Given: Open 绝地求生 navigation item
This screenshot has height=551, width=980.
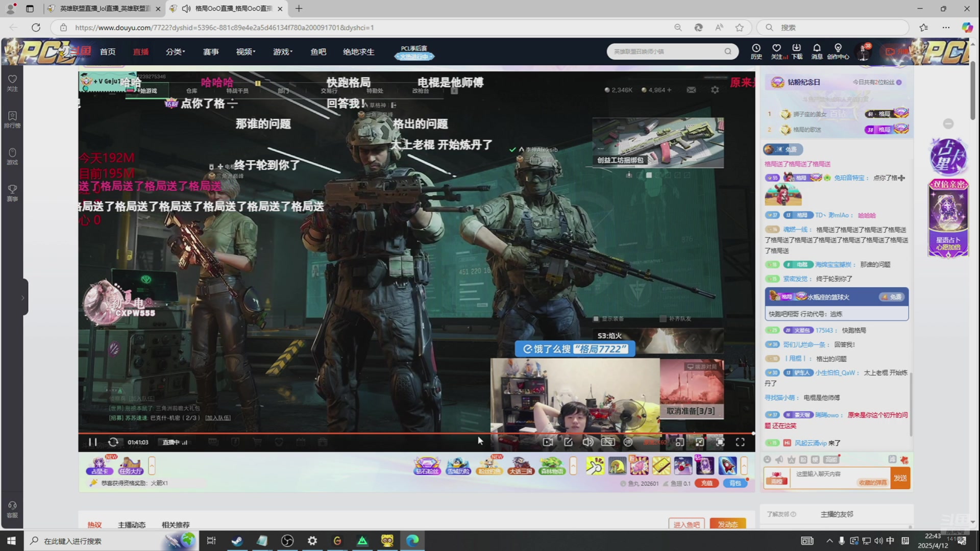Looking at the screenshot, I should click(358, 52).
